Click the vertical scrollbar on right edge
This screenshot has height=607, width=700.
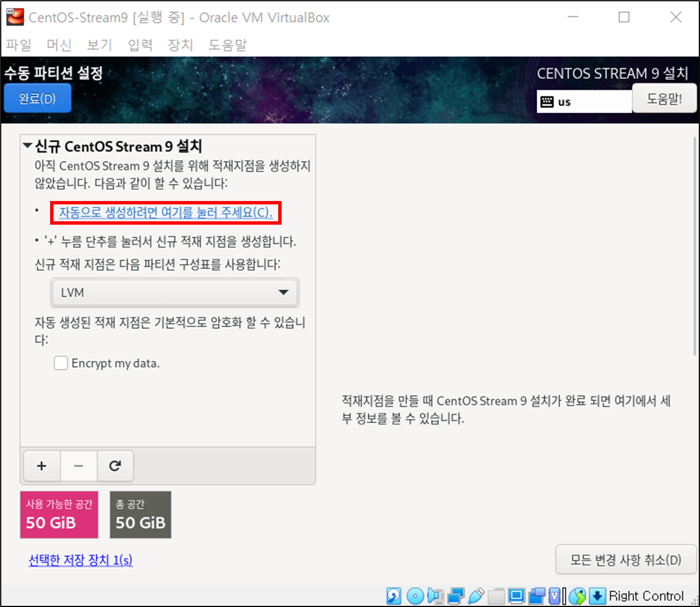(x=695, y=246)
